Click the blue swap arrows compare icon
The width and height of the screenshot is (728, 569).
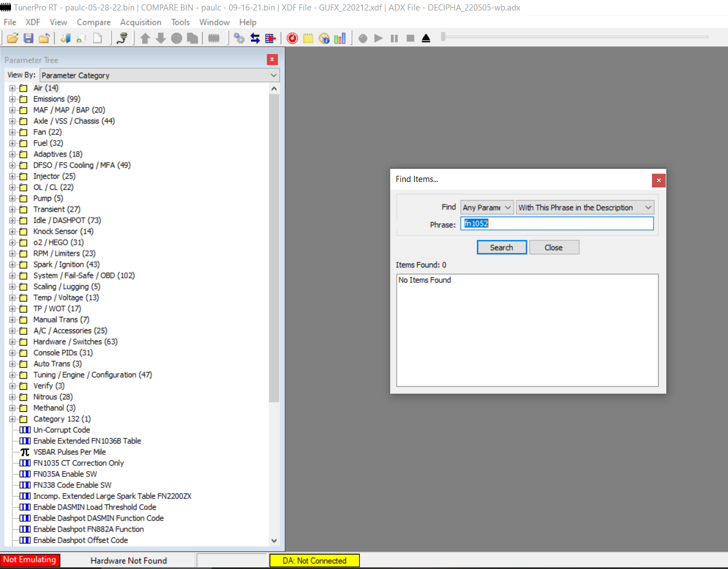click(255, 38)
